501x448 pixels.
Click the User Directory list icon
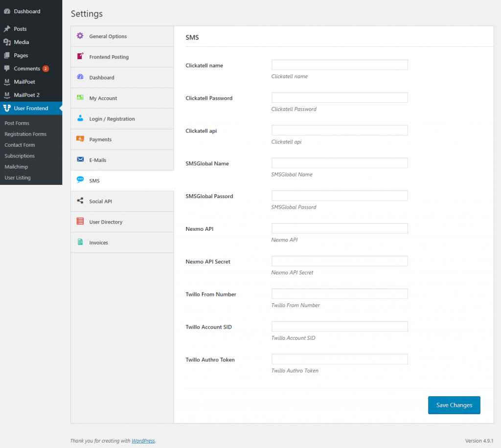click(x=80, y=222)
